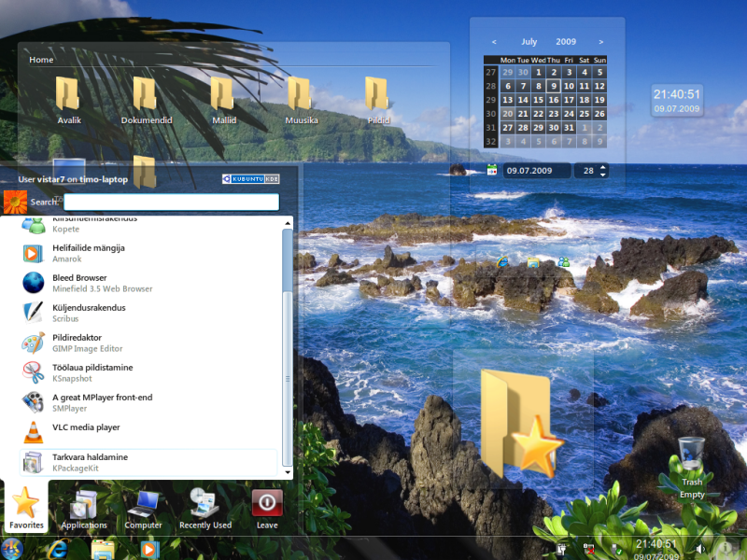
Task: Go to previous month in calendar
Action: (494, 42)
